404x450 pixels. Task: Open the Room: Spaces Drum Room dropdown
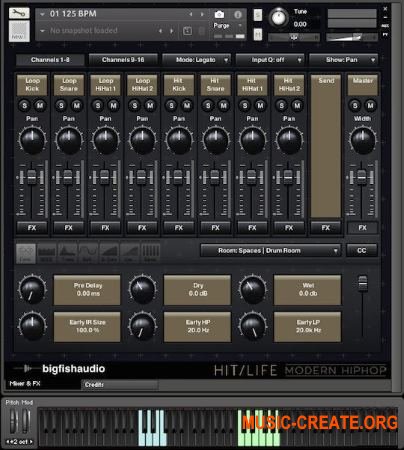tap(270, 250)
